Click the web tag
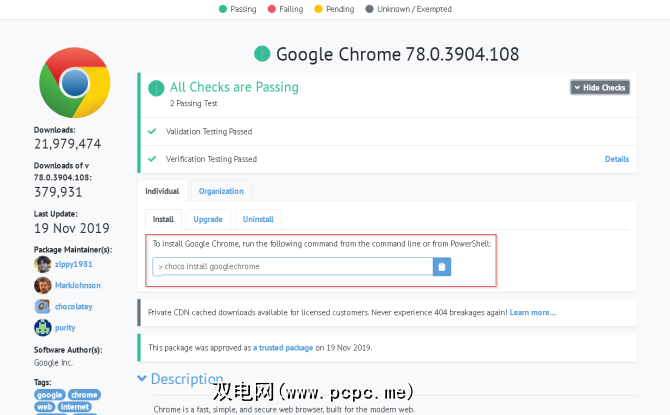The width and height of the screenshot is (670, 415). pyautogui.click(x=44, y=407)
